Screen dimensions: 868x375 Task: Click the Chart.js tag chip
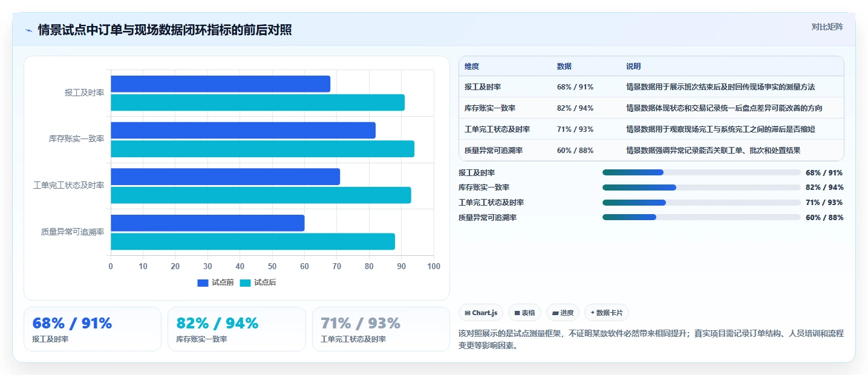click(x=481, y=313)
